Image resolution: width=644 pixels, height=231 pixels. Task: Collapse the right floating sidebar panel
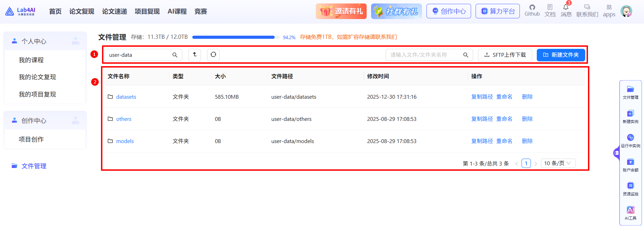[616, 153]
